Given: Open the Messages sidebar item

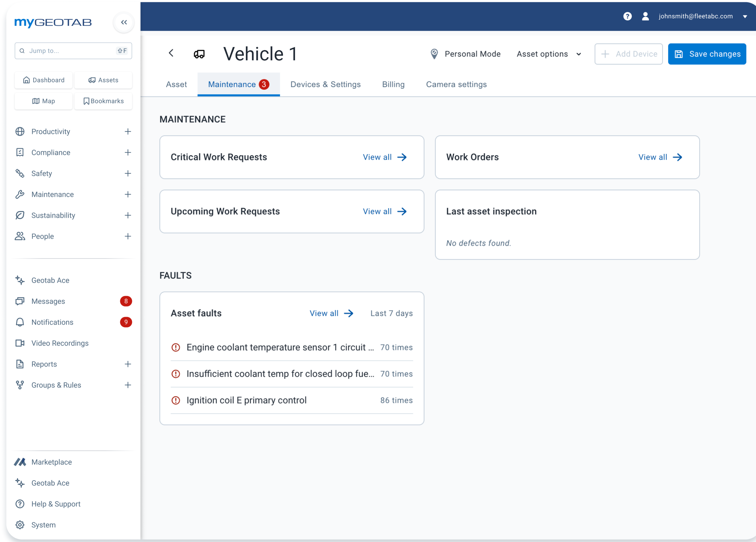Looking at the screenshot, I should (x=48, y=301).
